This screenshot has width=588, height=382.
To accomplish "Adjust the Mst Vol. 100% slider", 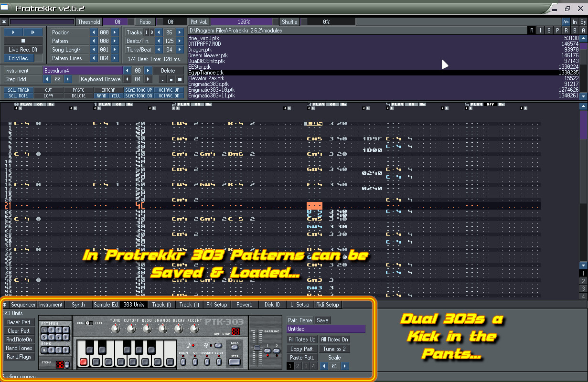I will pyautogui.click(x=244, y=22).
